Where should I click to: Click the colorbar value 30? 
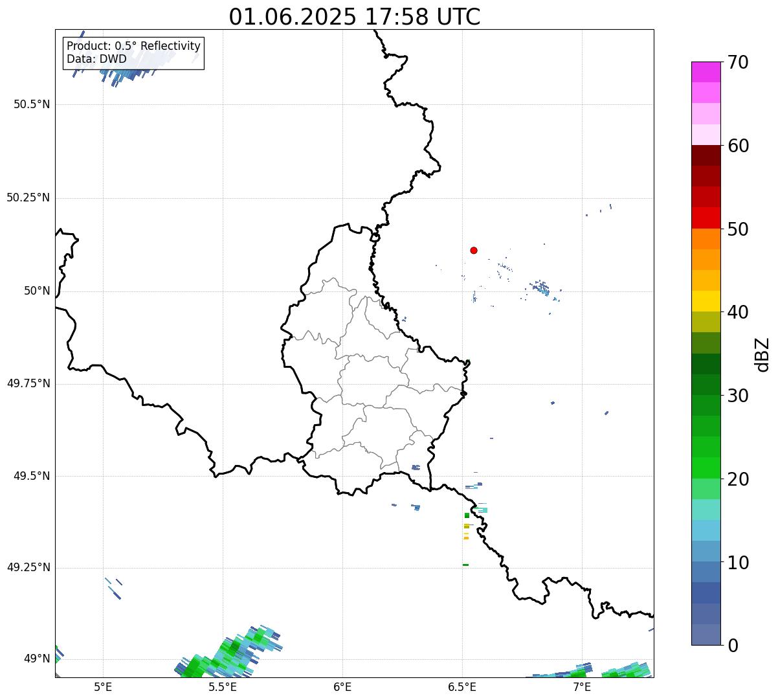click(x=738, y=396)
